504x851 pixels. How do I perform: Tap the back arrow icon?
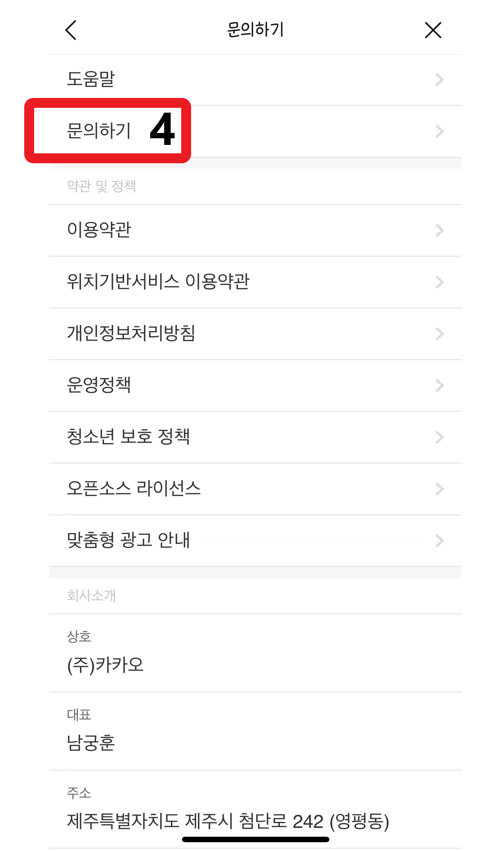pyautogui.click(x=71, y=30)
